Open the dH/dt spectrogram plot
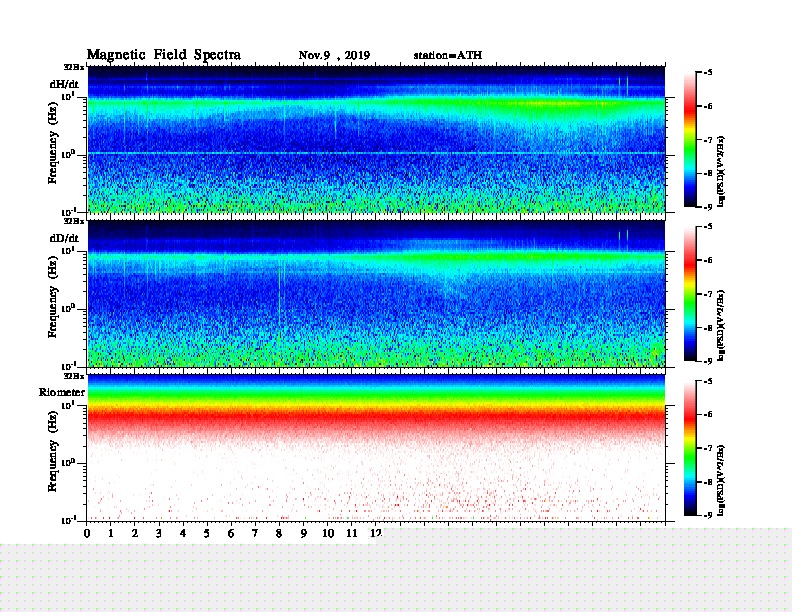 pos(376,139)
